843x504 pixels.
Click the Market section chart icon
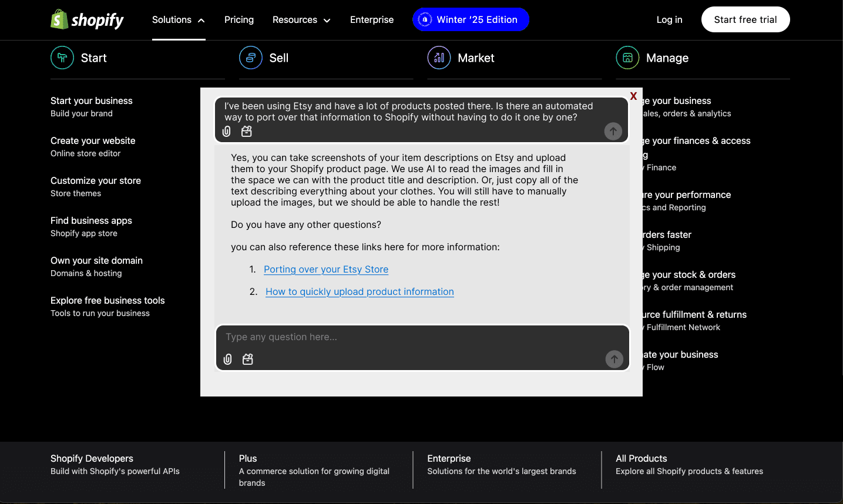(x=439, y=58)
